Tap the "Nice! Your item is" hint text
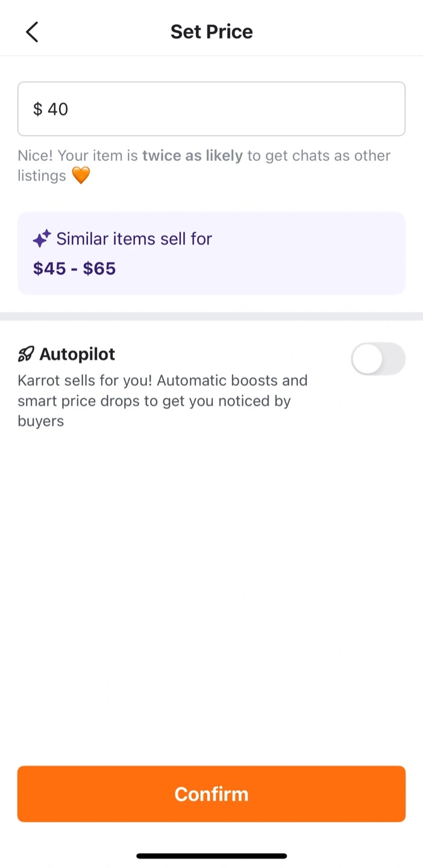 pos(78,156)
